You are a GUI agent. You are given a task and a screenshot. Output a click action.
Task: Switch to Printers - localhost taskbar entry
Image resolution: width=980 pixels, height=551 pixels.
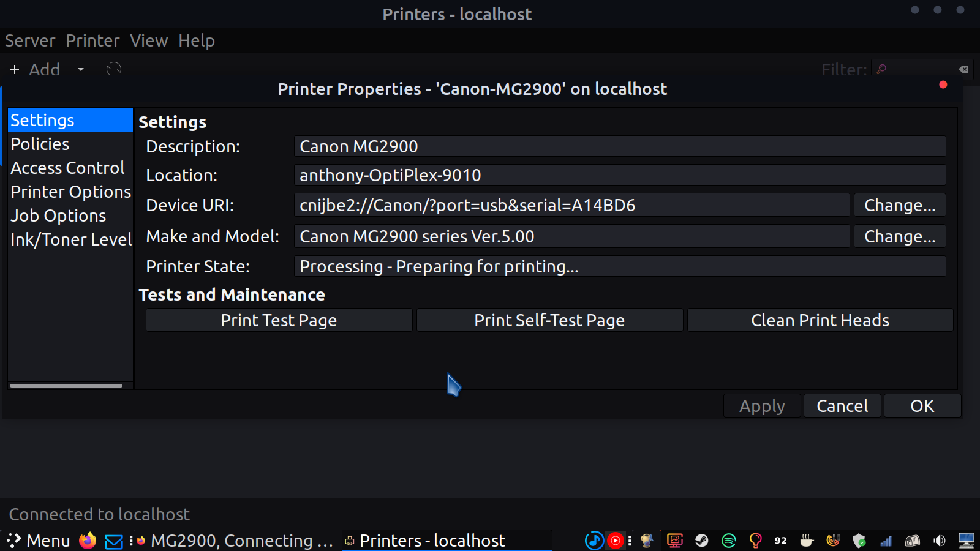[446, 541]
